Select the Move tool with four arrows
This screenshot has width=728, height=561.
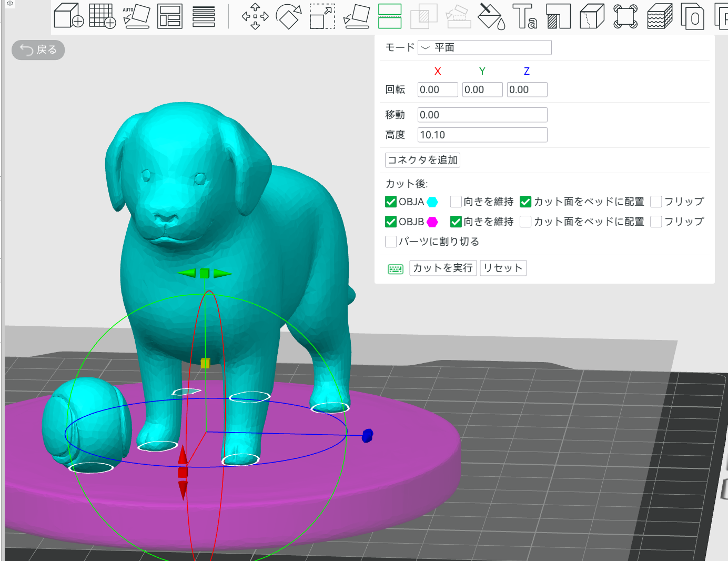[255, 16]
